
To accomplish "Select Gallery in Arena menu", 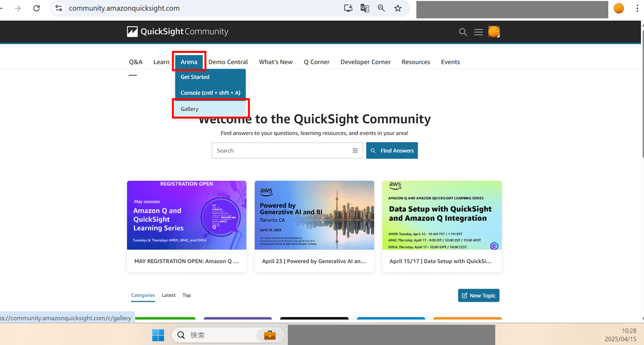I will [x=210, y=109].
